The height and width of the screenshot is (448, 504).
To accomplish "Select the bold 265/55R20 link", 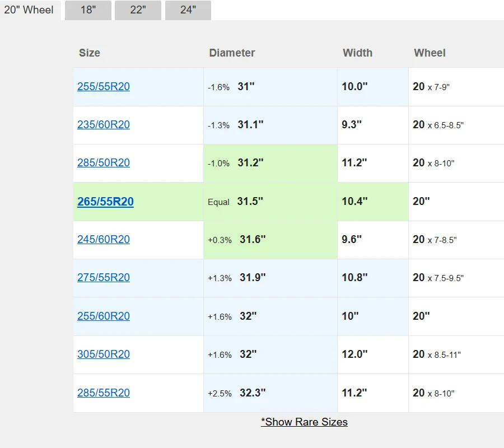I will pos(105,202).
